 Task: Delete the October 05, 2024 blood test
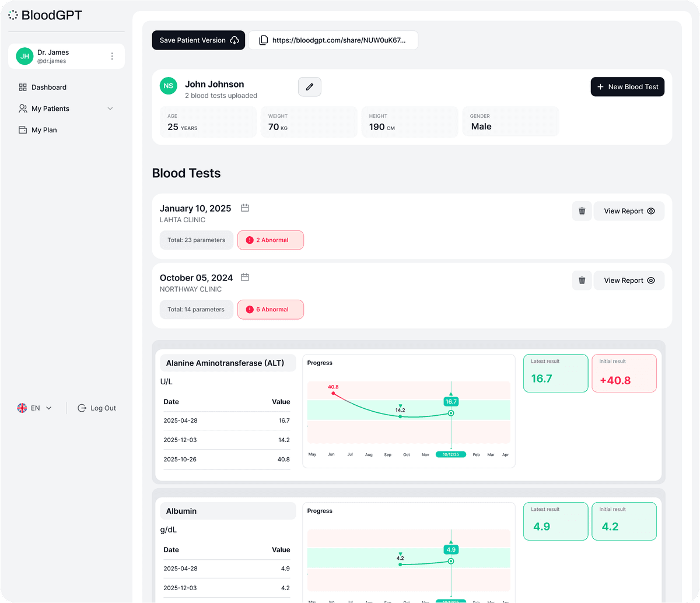pyautogui.click(x=582, y=281)
